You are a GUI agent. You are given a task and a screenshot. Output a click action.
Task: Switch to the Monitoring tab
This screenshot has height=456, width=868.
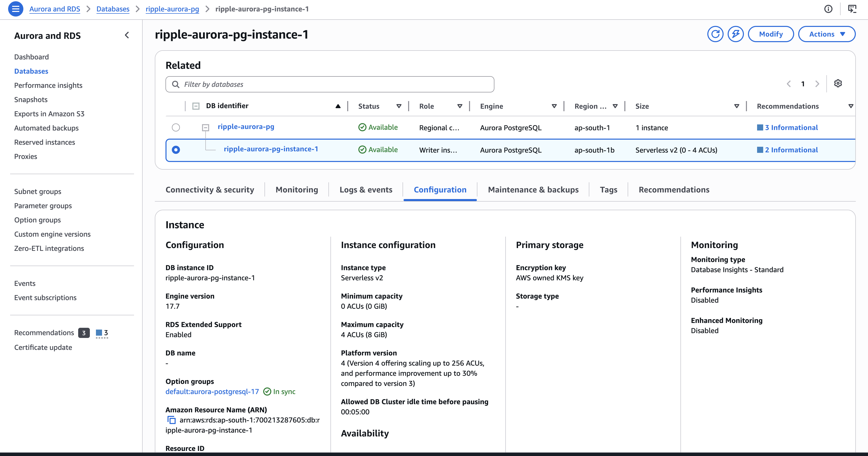click(x=296, y=190)
